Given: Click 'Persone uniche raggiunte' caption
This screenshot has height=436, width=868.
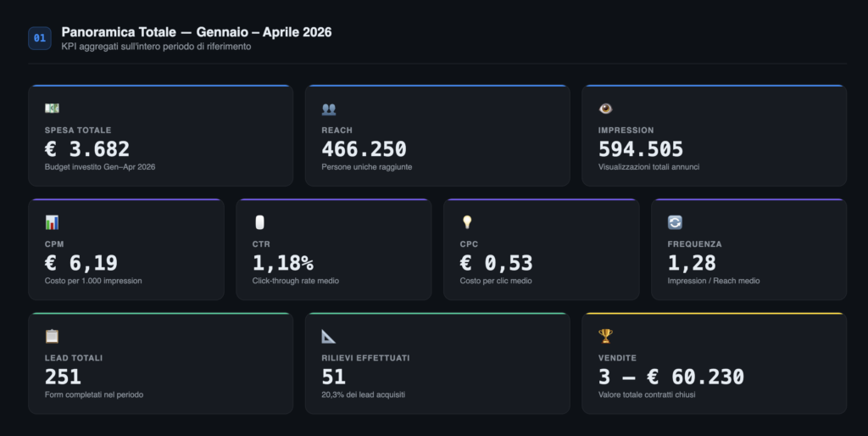Looking at the screenshot, I should pos(366,167).
